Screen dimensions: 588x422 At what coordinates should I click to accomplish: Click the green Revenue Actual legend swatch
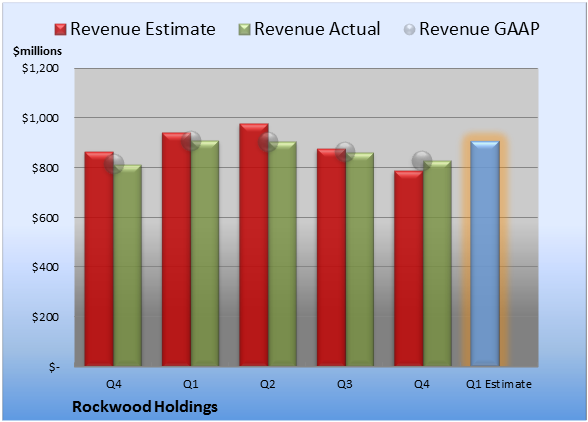(x=244, y=30)
